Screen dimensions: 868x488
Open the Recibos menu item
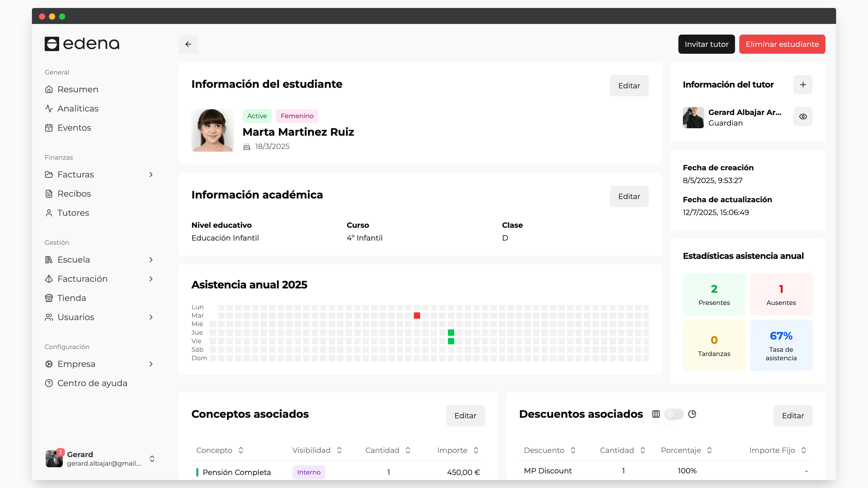99,194
